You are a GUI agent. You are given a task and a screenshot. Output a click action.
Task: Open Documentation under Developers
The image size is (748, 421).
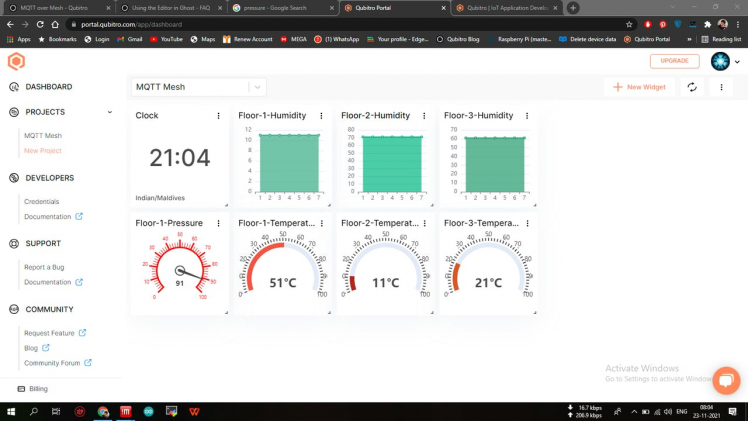[53, 216]
